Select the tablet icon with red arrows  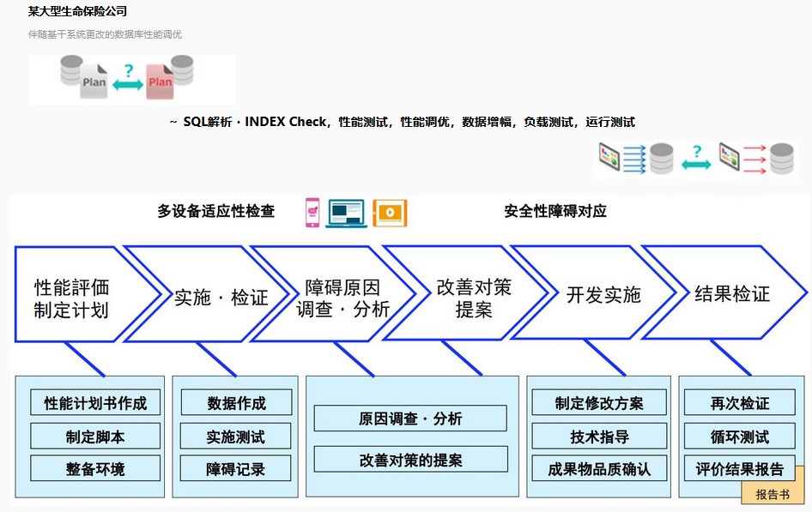(730, 158)
